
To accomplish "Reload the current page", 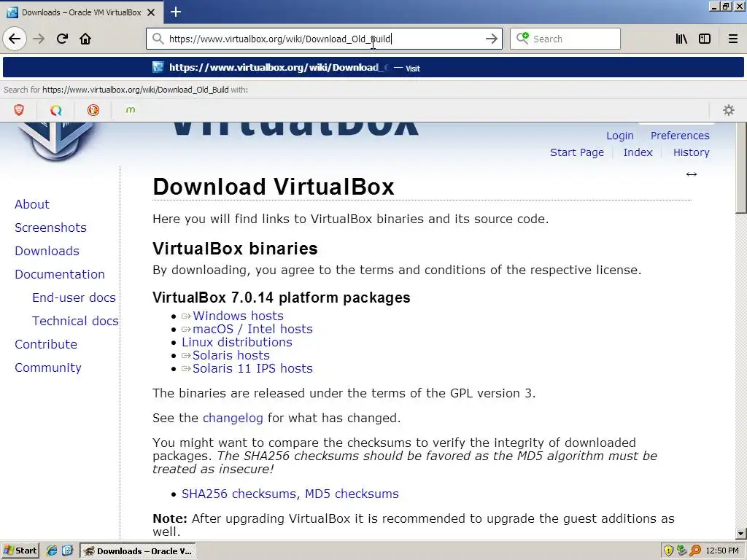I will [x=63, y=39].
